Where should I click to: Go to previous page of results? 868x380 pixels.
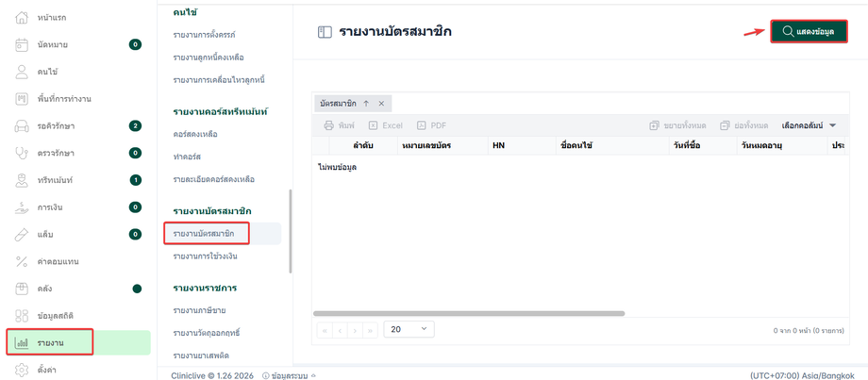pos(340,330)
